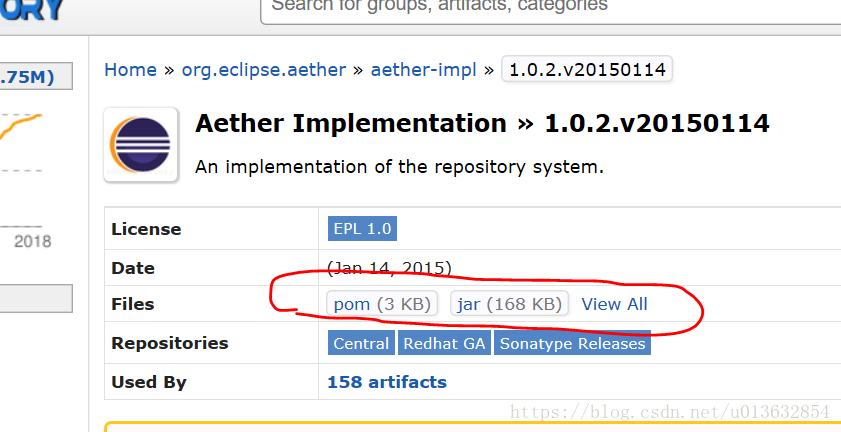841x432 pixels.
Task: Click the Date row label
Action: click(x=132, y=268)
